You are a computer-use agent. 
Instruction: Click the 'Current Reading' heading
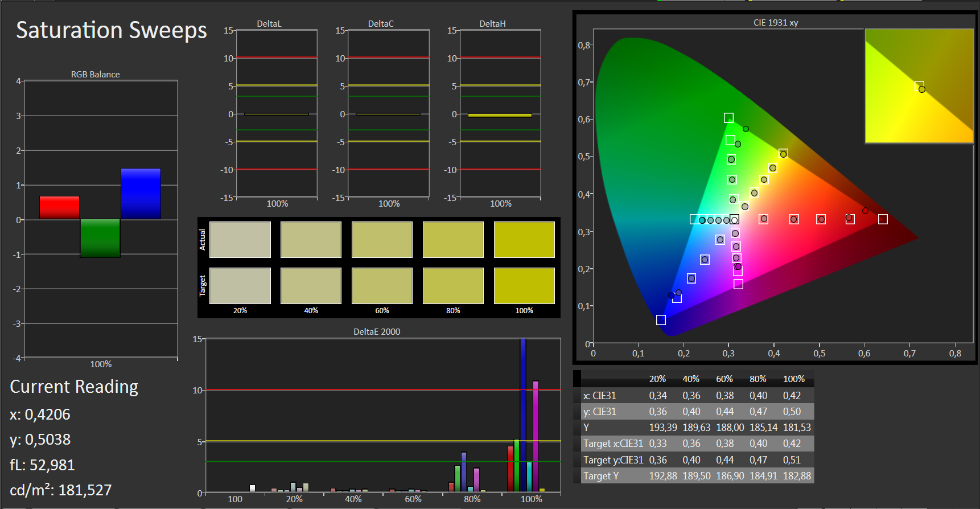74,387
